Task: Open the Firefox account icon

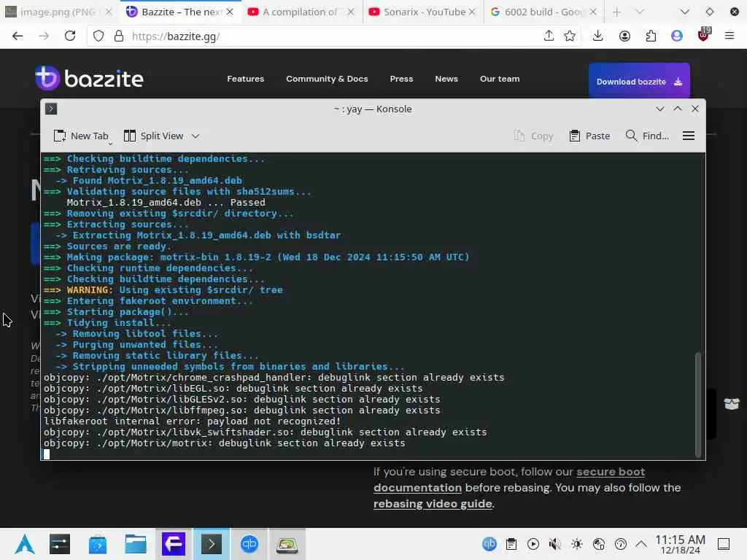Action: (x=624, y=36)
